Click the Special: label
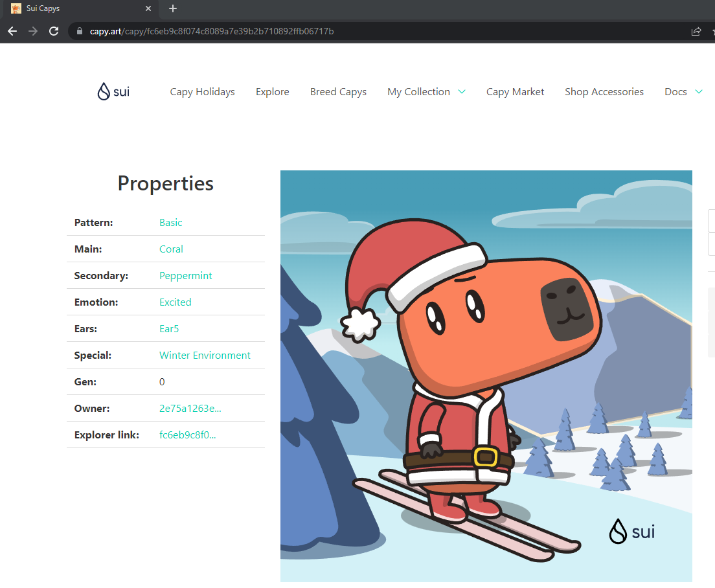This screenshot has width=715, height=588. point(93,355)
